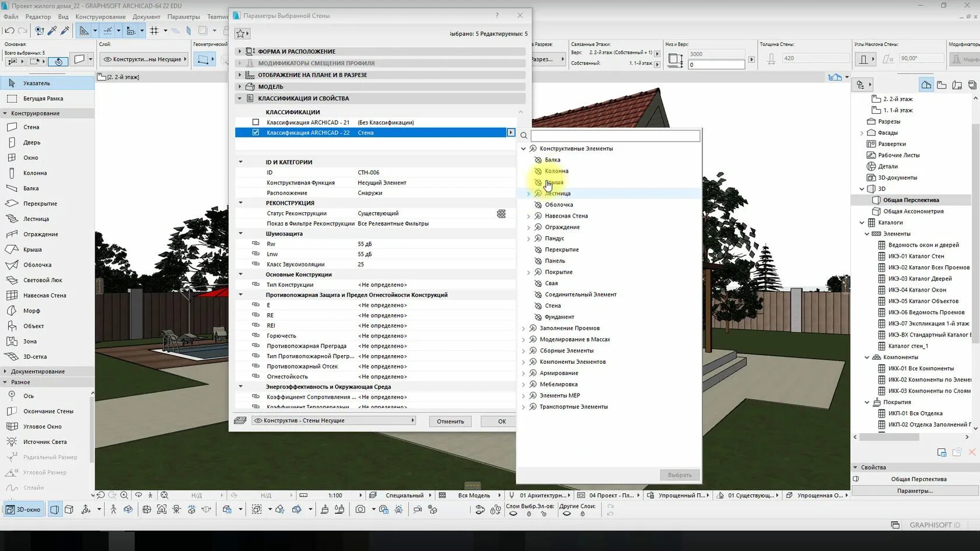980x551 pixels.
Task: Select the Источник Света (Lamp) tool
Action: pos(44,442)
